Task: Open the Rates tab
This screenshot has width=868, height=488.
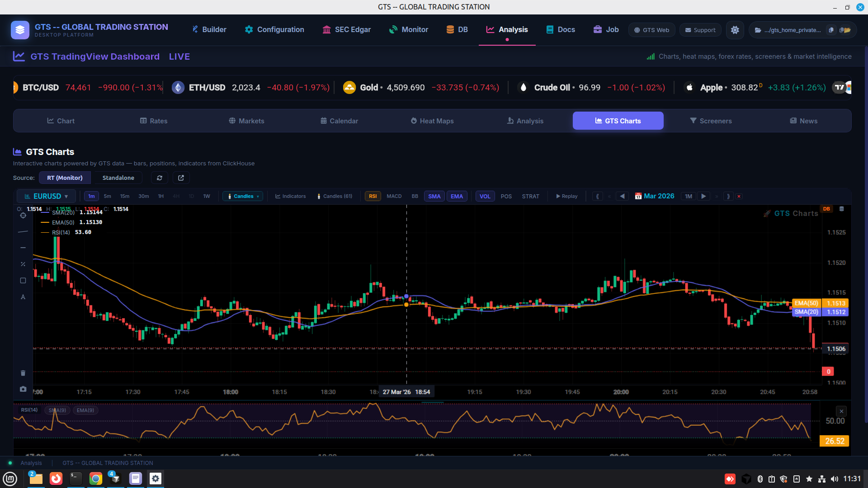Action: click(154, 121)
